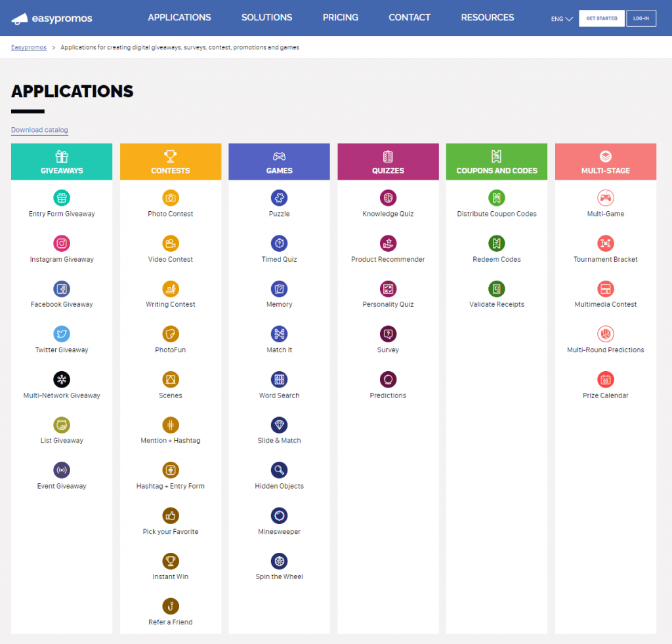This screenshot has height=644, width=672.
Task: Select the Timed Quiz icon
Action: pos(280,243)
